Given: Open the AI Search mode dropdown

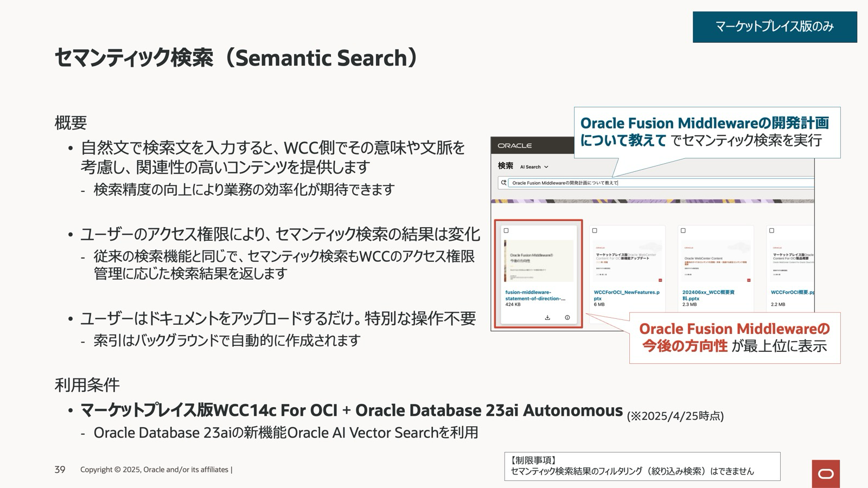Looking at the screenshot, I should point(534,167).
